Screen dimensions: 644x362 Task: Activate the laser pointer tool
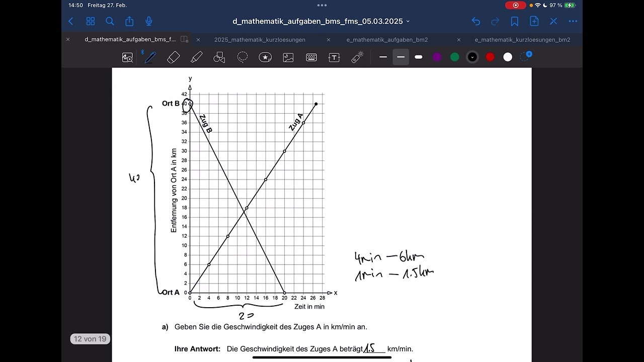(x=357, y=57)
